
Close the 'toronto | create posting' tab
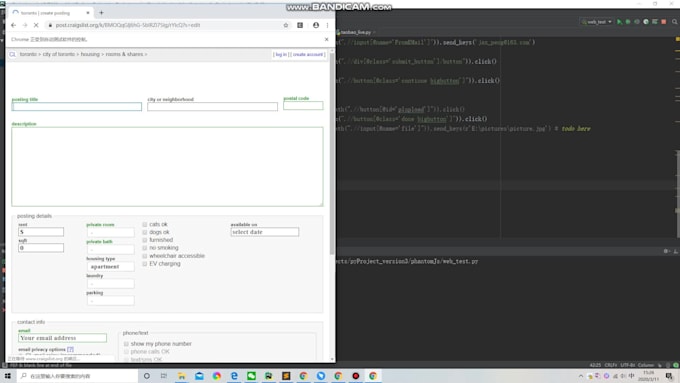[88, 13]
